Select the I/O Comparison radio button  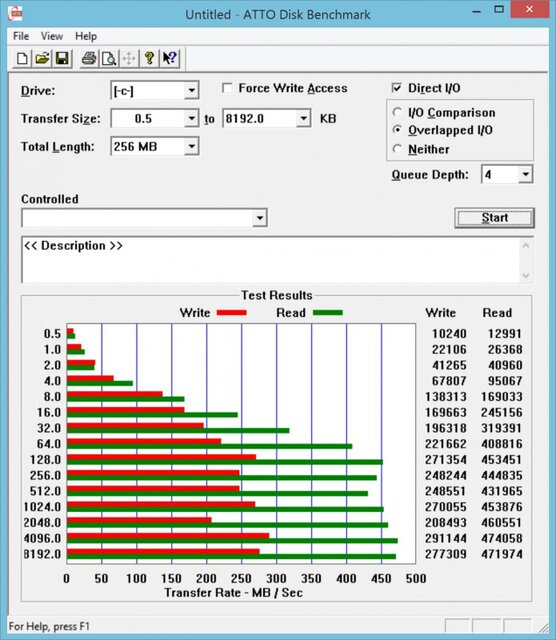(397, 112)
